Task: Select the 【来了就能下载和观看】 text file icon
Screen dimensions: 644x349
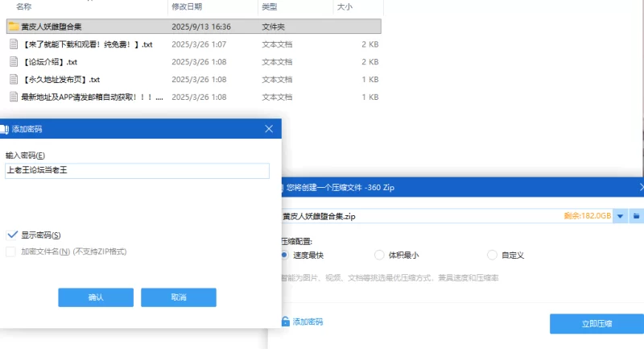Action: 13,44
